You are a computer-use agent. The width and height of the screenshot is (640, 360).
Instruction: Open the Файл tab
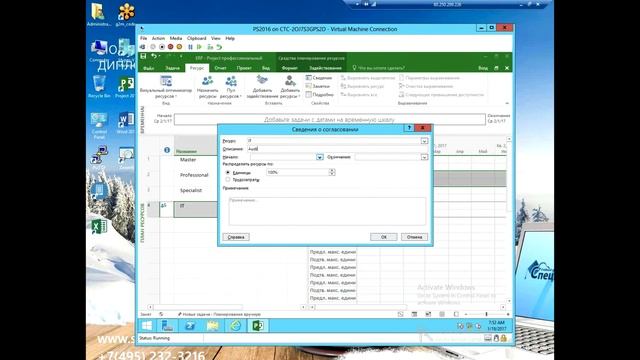pyautogui.click(x=149, y=68)
